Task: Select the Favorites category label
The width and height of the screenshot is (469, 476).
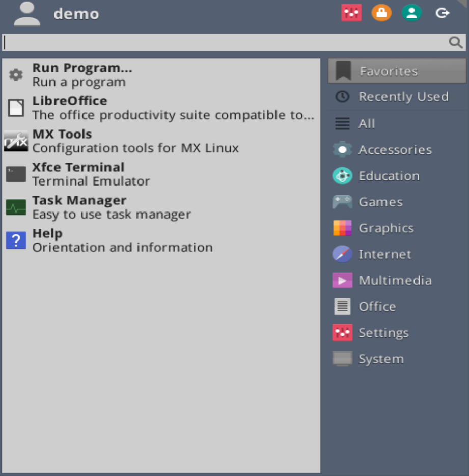Action: tap(389, 71)
